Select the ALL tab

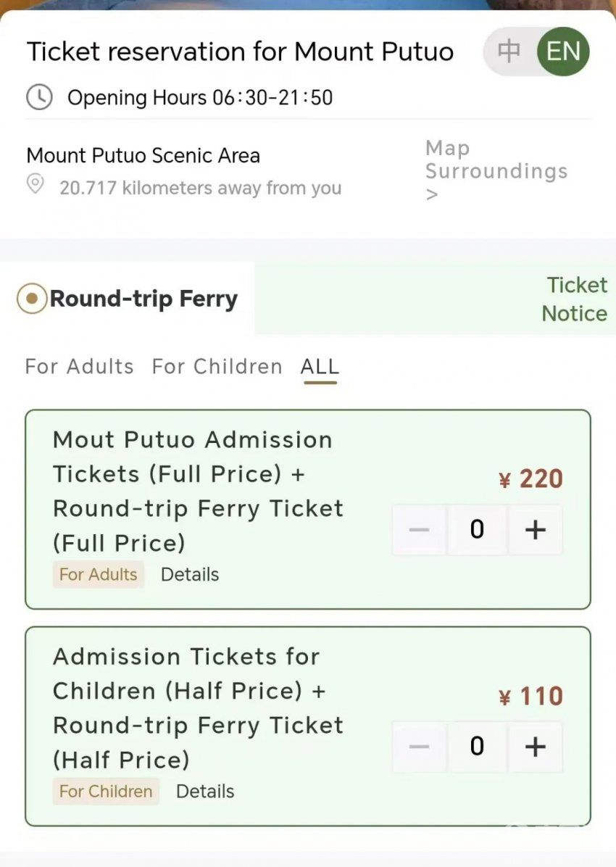tap(320, 367)
